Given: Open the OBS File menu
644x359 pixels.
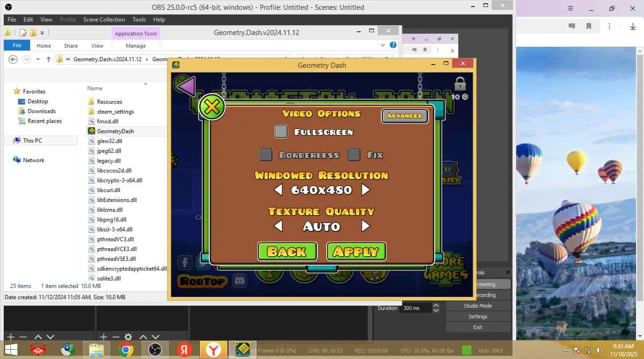Looking at the screenshot, I should (x=12, y=20).
